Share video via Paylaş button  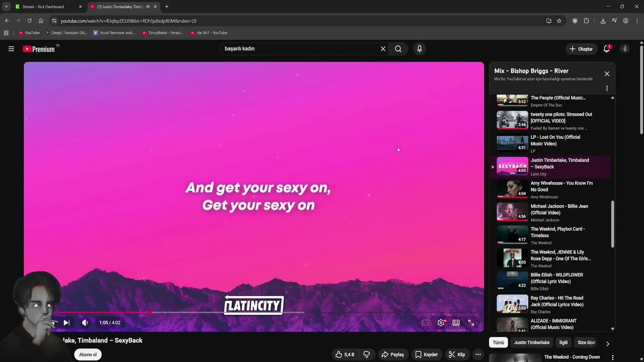coord(392,354)
